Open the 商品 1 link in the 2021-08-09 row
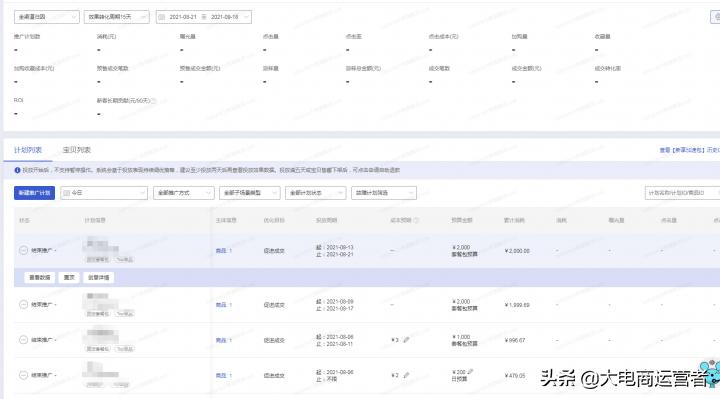This screenshot has width=720, height=399. (x=224, y=305)
